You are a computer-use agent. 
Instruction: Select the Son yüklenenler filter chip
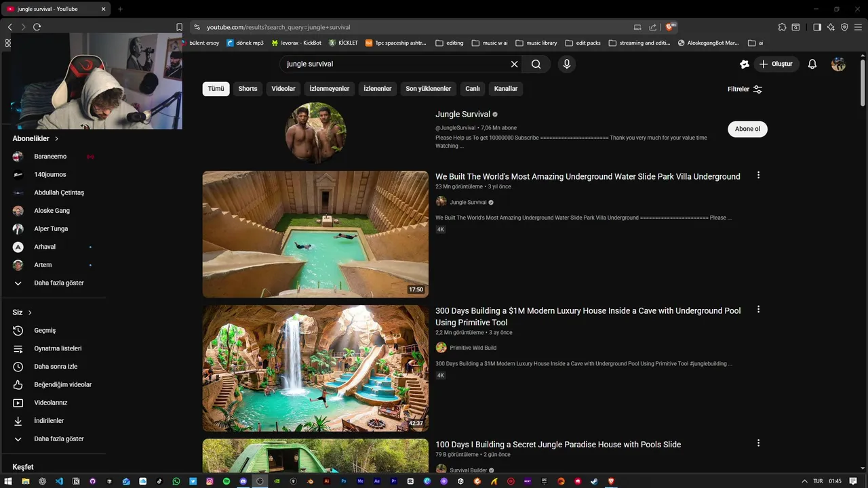(429, 89)
